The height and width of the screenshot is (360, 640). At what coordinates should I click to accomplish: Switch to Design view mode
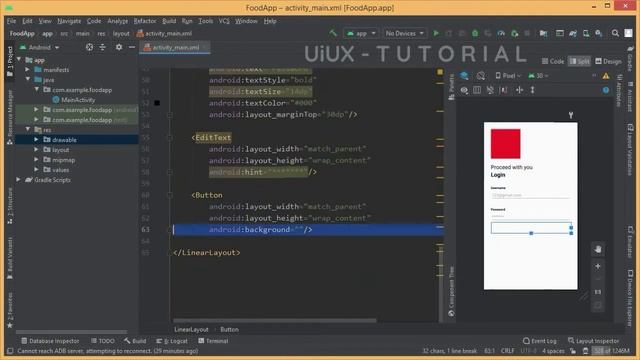tap(608, 61)
